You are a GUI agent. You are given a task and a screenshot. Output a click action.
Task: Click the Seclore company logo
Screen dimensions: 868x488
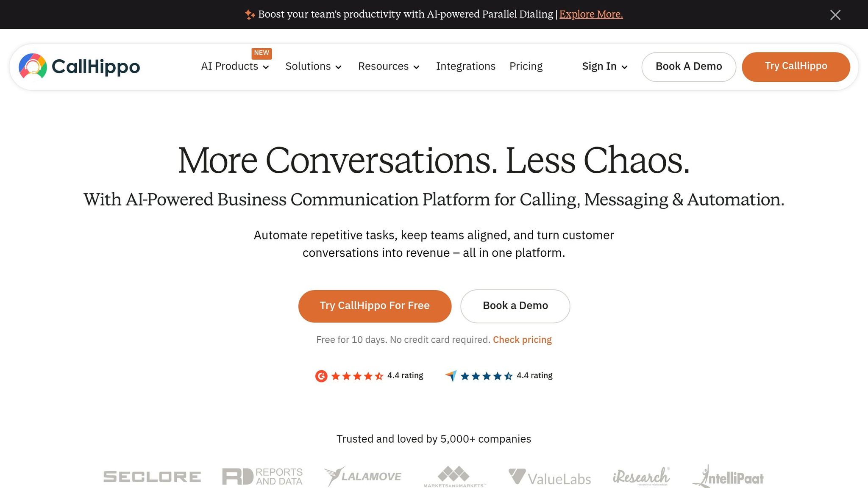pos(152,477)
